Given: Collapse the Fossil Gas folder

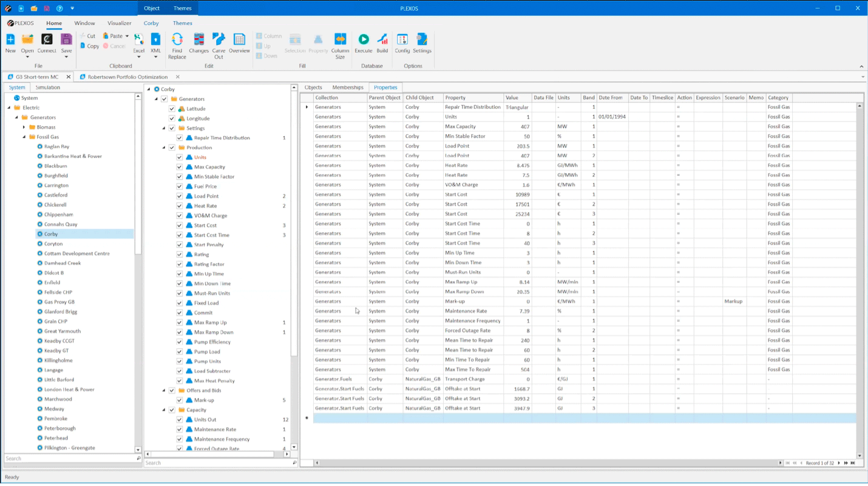Looking at the screenshot, I should (24, 137).
